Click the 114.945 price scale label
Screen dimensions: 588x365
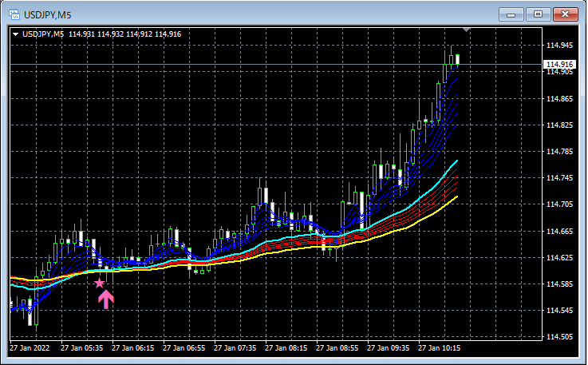click(x=559, y=46)
